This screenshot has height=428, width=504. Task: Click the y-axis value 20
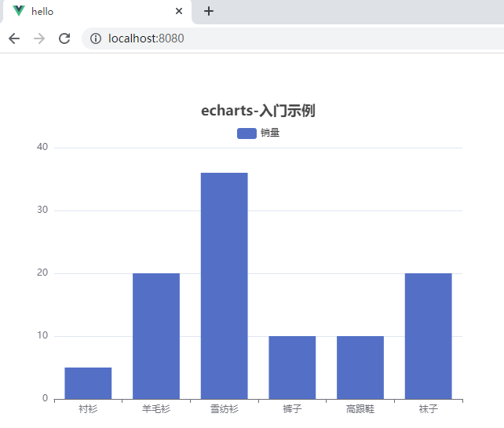point(42,273)
